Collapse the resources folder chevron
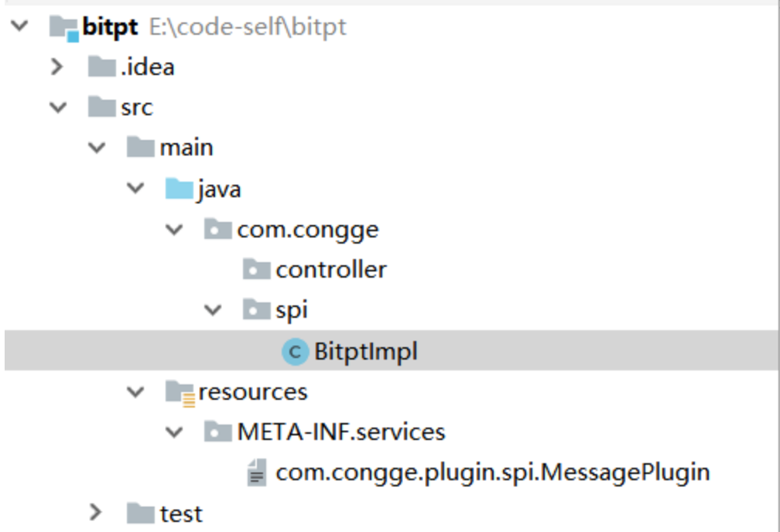This screenshot has width=780, height=532. [135, 392]
